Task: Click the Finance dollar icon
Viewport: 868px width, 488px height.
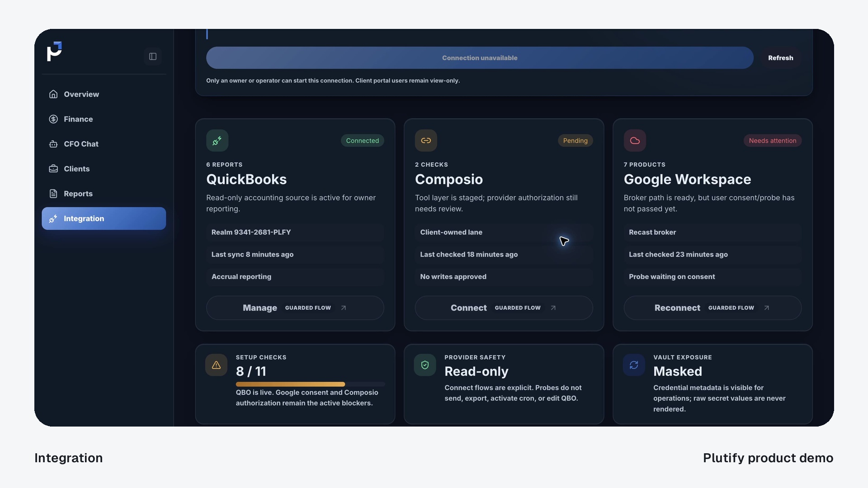Action: tap(53, 119)
